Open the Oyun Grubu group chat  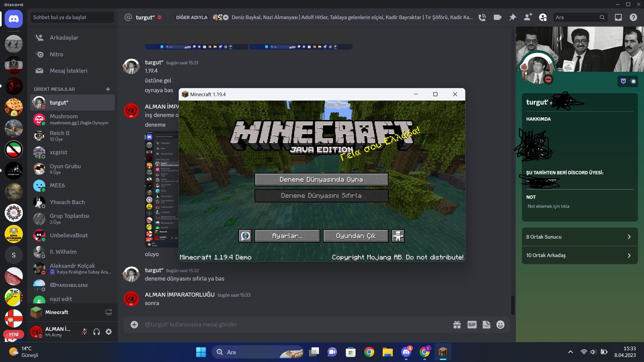coord(72,169)
